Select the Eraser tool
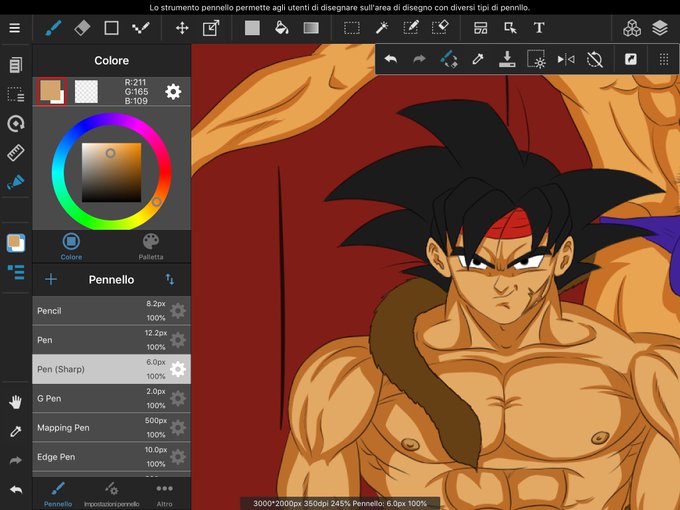 tap(82, 28)
